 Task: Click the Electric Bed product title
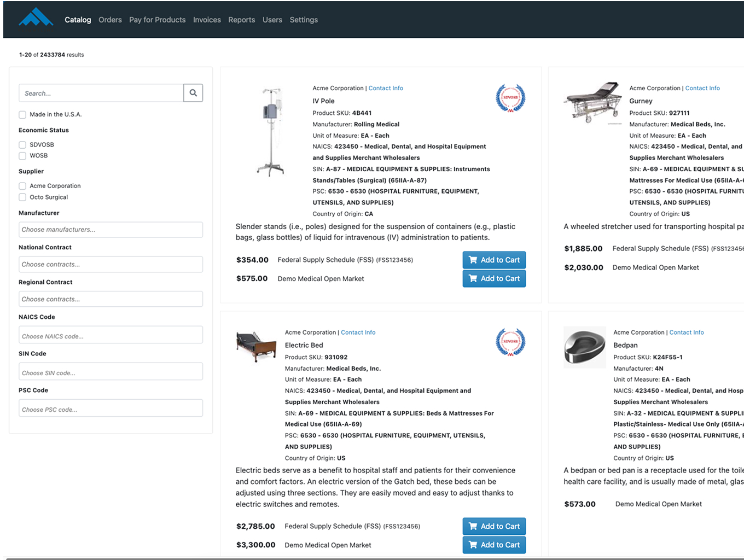[304, 345]
